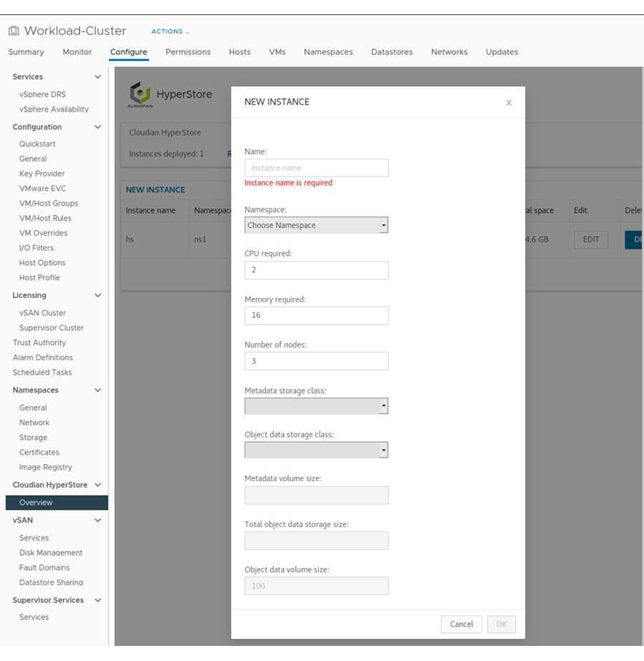
Task: Switch to the VMs tab
Action: (277, 52)
